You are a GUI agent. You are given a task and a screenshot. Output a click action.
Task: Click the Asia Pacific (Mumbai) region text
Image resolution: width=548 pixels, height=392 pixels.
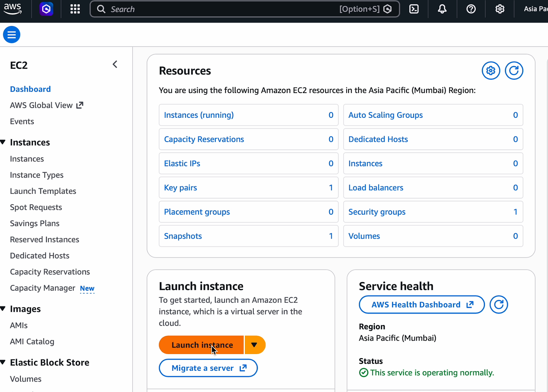pos(398,338)
